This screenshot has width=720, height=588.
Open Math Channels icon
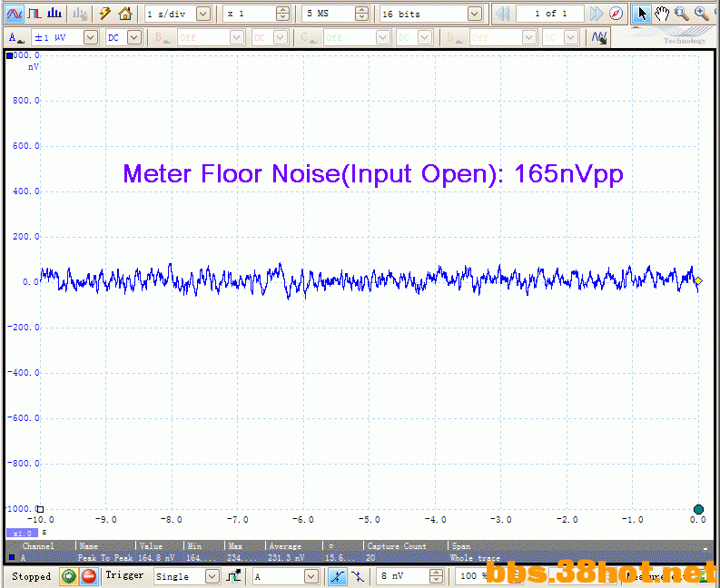point(598,37)
